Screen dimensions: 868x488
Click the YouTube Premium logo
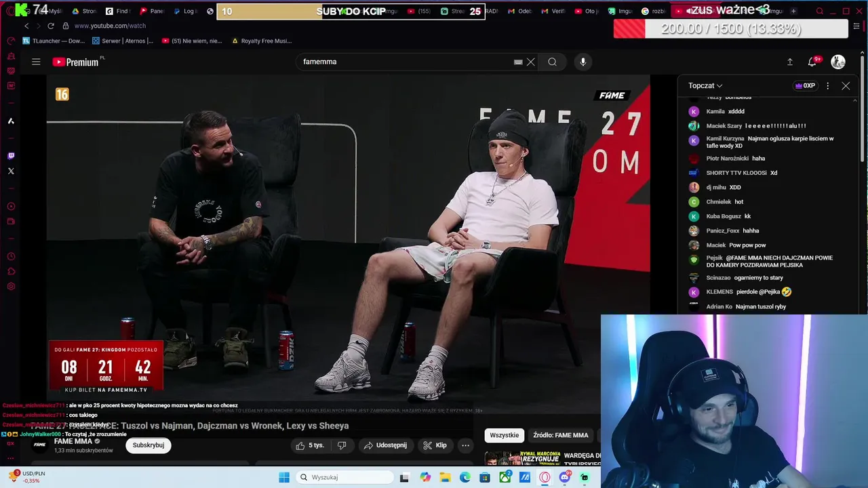click(76, 62)
